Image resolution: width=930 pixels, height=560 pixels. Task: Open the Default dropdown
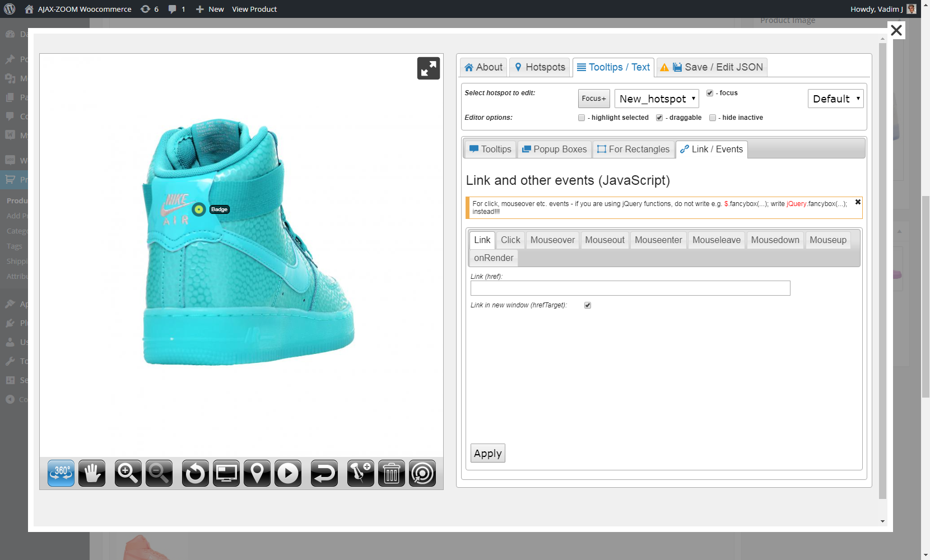coord(835,99)
